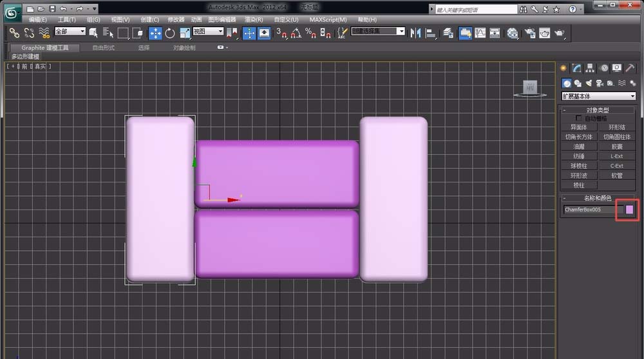Open the Schematic View icon

click(x=495, y=33)
